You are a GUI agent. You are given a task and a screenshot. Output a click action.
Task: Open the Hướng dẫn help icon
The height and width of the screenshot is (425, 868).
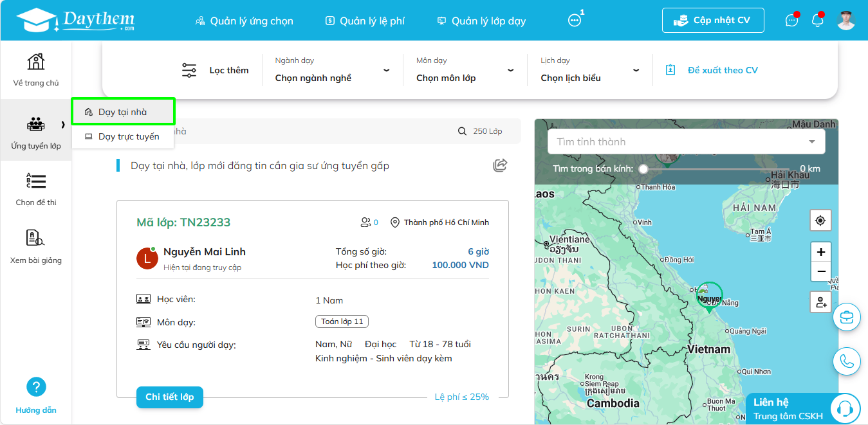(36, 387)
